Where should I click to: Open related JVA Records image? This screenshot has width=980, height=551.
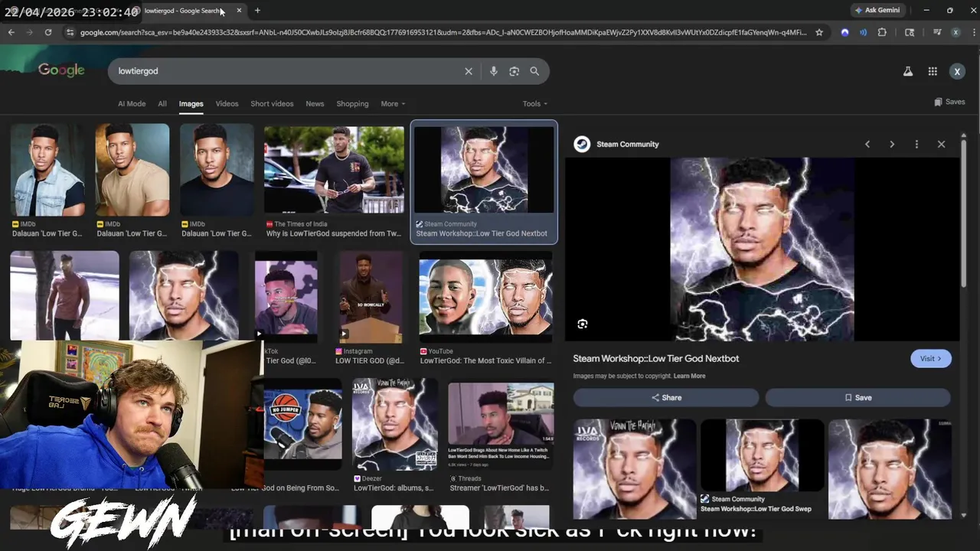(x=635, y=468)
